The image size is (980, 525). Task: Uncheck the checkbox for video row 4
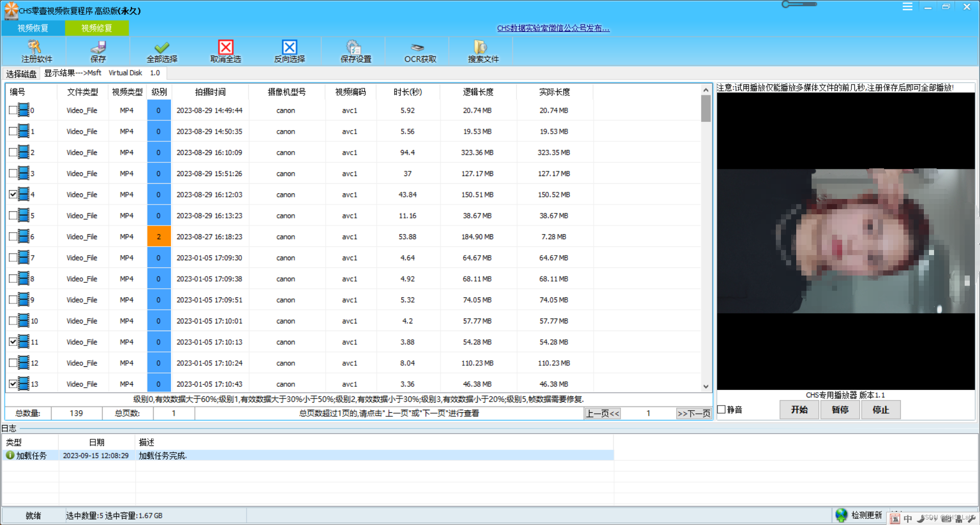pos(13,194)
